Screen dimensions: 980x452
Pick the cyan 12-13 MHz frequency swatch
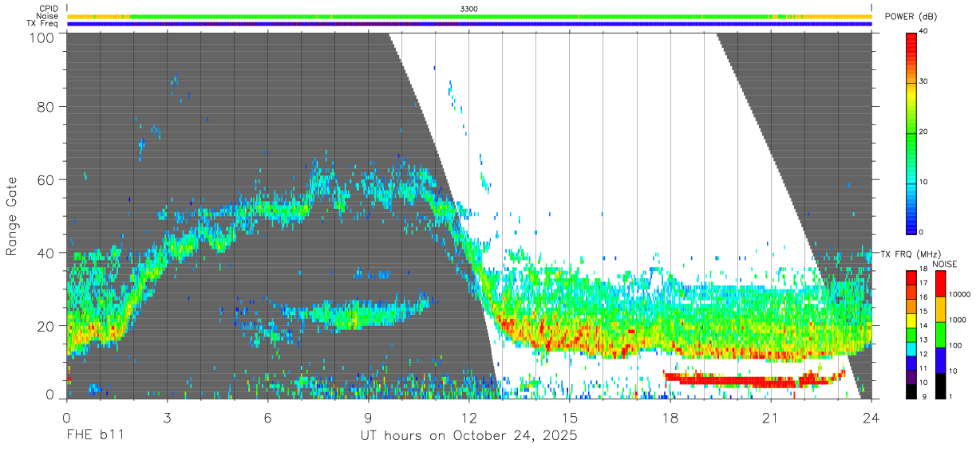click(x=911, y=348)
